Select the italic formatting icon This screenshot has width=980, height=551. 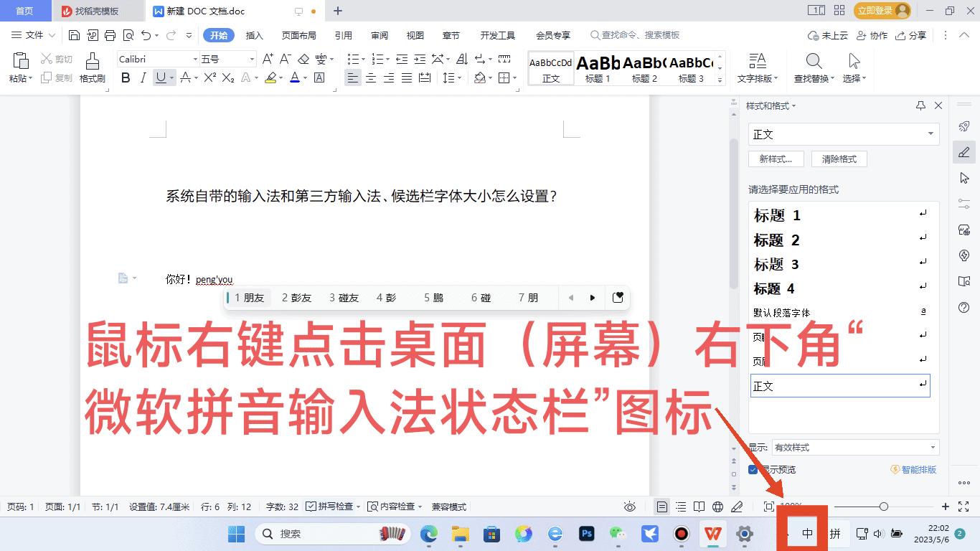pos(143,77)
